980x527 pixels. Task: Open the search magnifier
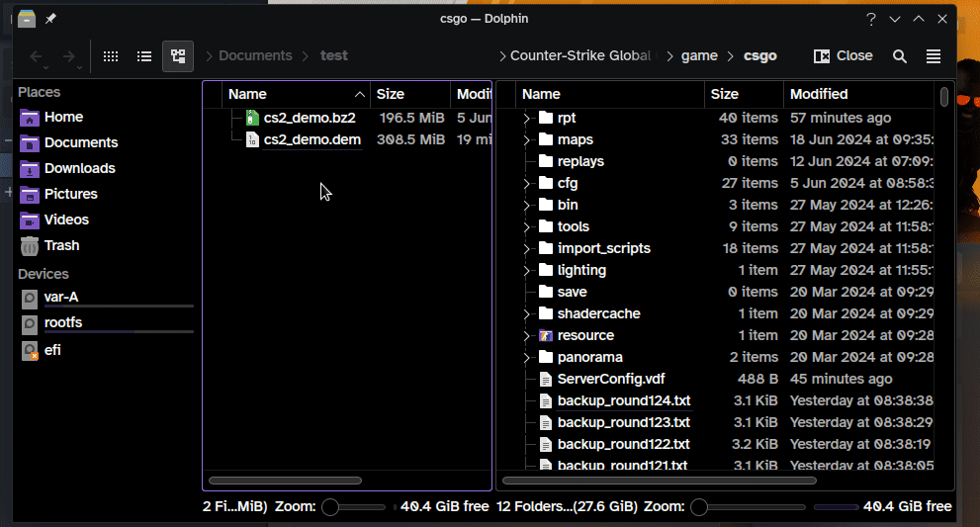[x=899, y=56]
